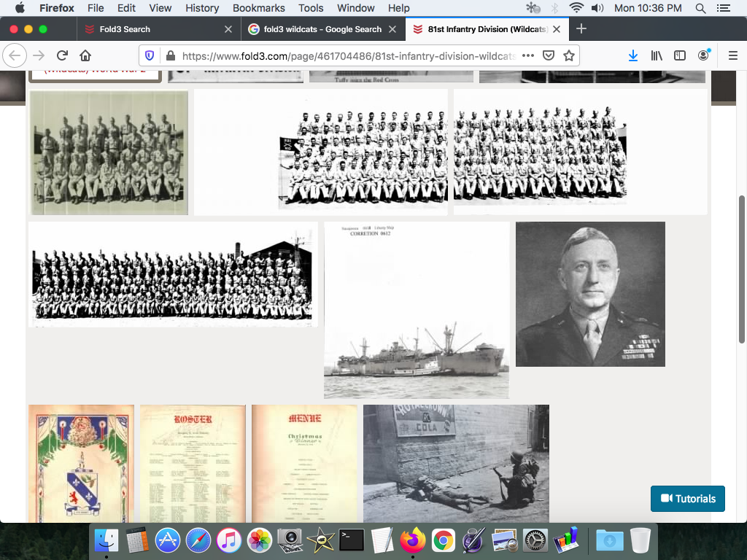Open the Firefox account profile icon
The image size is (747, 560).
[703, 55]
